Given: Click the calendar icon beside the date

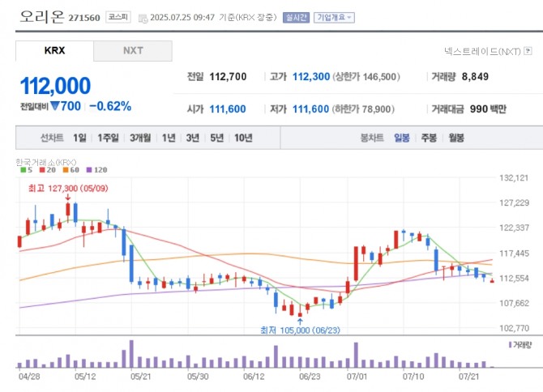Looking at the screenshot, I should (143, 17).
